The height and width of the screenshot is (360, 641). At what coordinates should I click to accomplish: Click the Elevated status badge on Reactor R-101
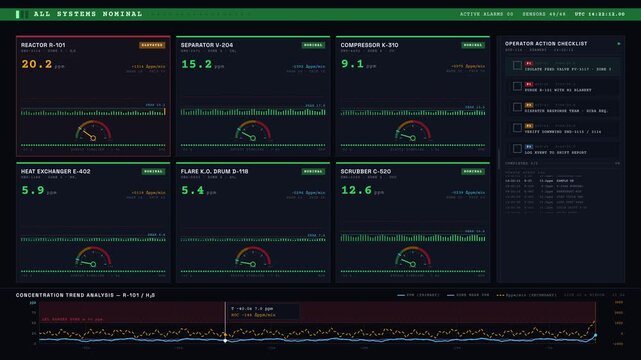[x=152, y=45]
